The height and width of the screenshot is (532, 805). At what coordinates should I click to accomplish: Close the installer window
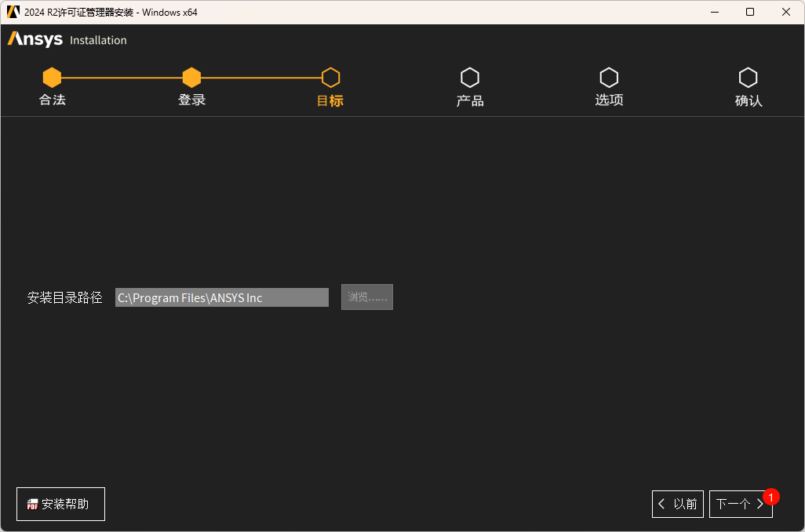(x=786, y=12)
